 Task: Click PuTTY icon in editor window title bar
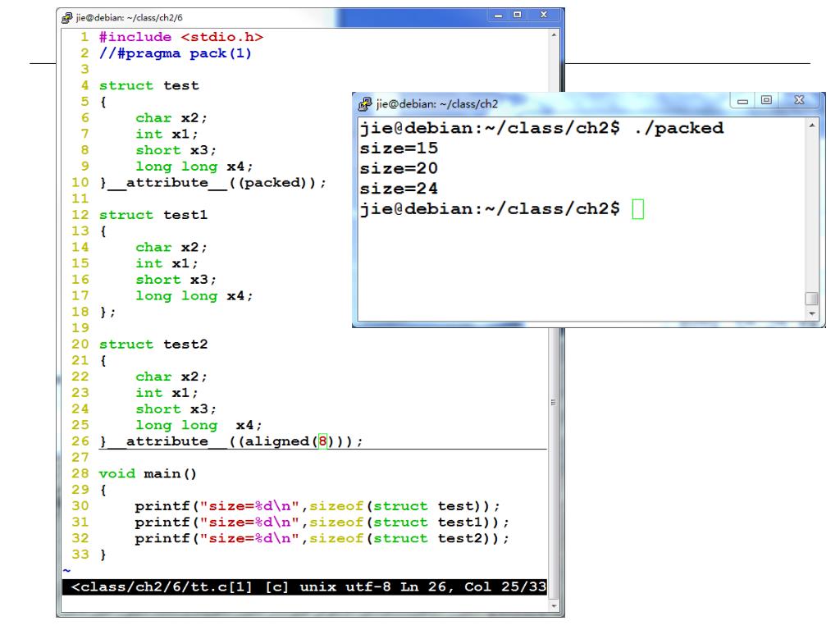point(67,18)
